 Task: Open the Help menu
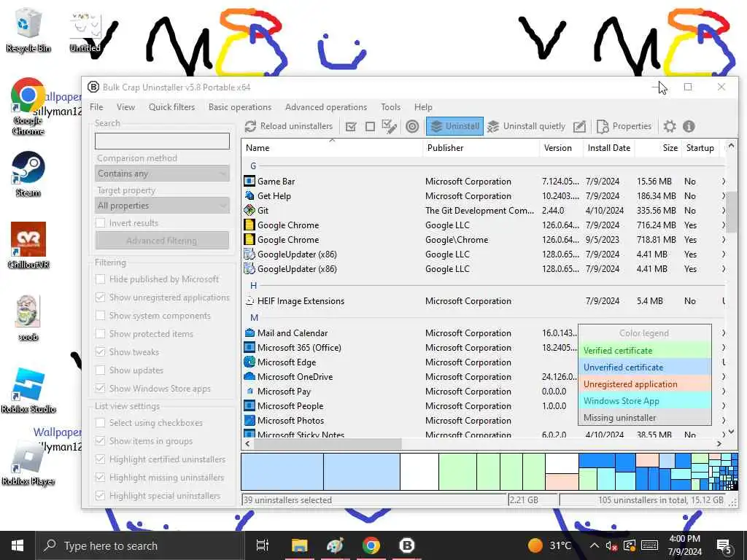point(423,107)
